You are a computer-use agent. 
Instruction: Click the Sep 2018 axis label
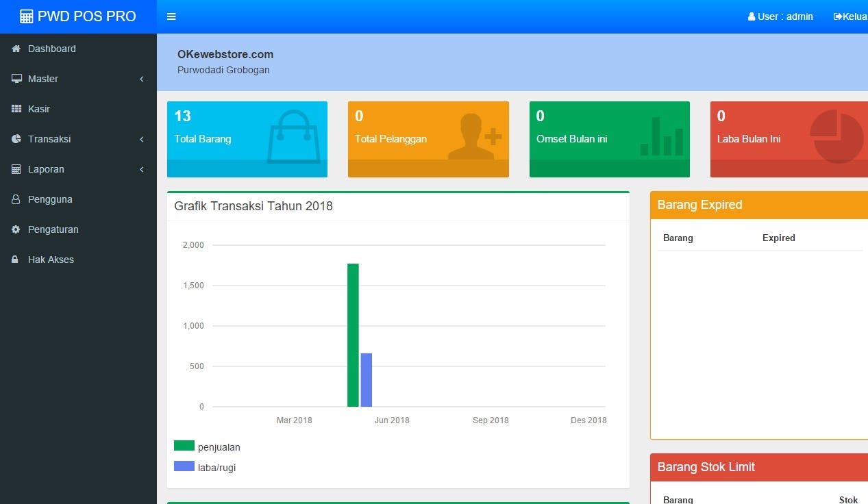click(x=491, y=420)
